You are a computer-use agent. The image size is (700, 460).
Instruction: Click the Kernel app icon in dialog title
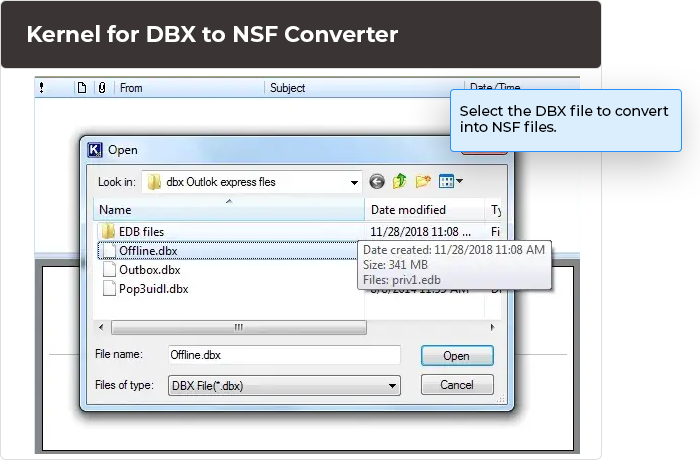[x=95, y=150]
